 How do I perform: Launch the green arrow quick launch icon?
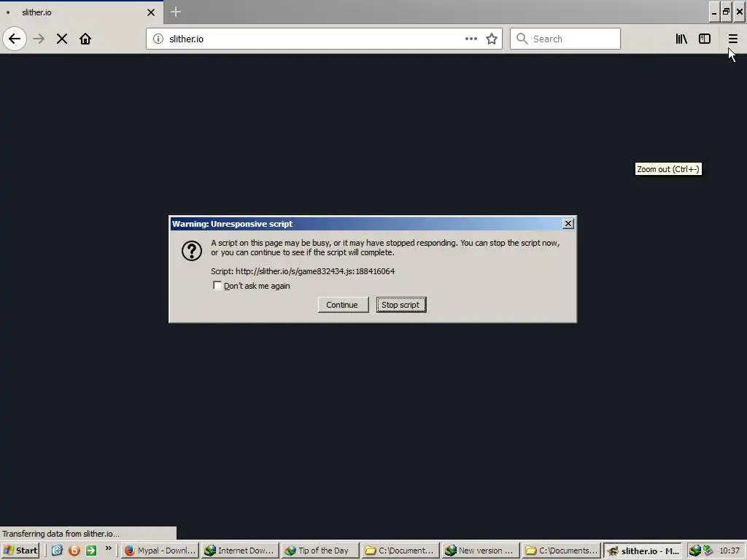91,551
